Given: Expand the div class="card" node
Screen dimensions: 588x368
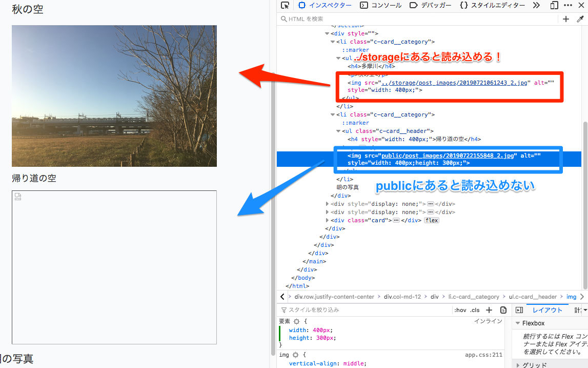Looking at the screenshot, I should click(327, 220).
